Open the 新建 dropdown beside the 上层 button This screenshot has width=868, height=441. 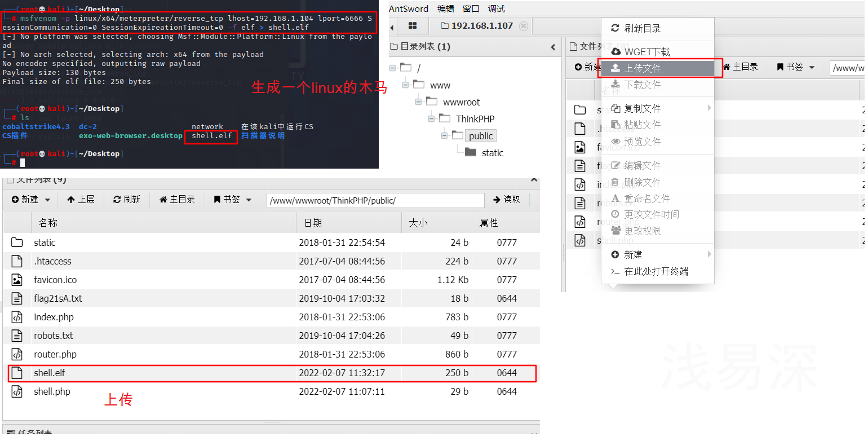32,200
